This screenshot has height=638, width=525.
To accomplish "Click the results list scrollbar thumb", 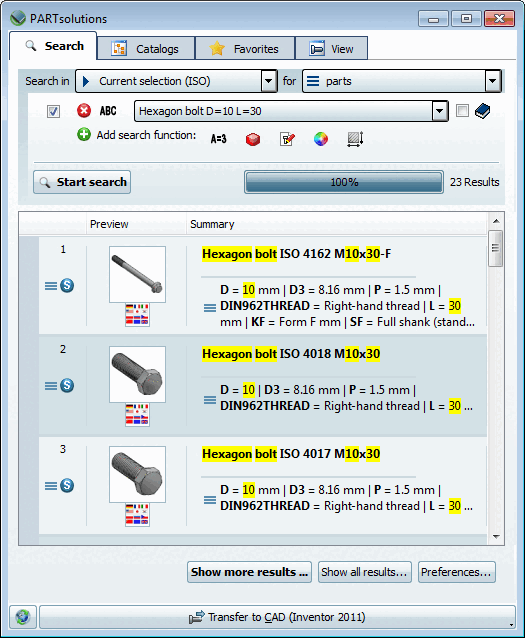I will pyautogui.click(x=495, y=248).
